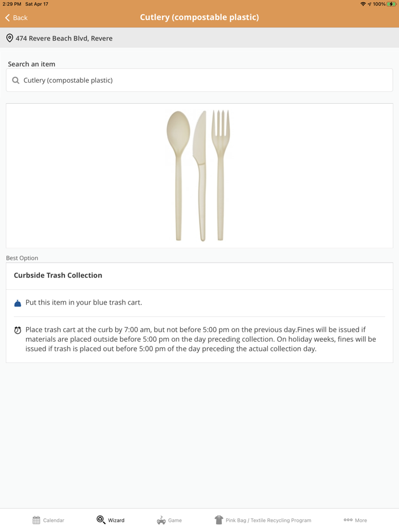
Task: Tap the Back chevron arrow
Action: pyautogui.click(x=7, y=18)
